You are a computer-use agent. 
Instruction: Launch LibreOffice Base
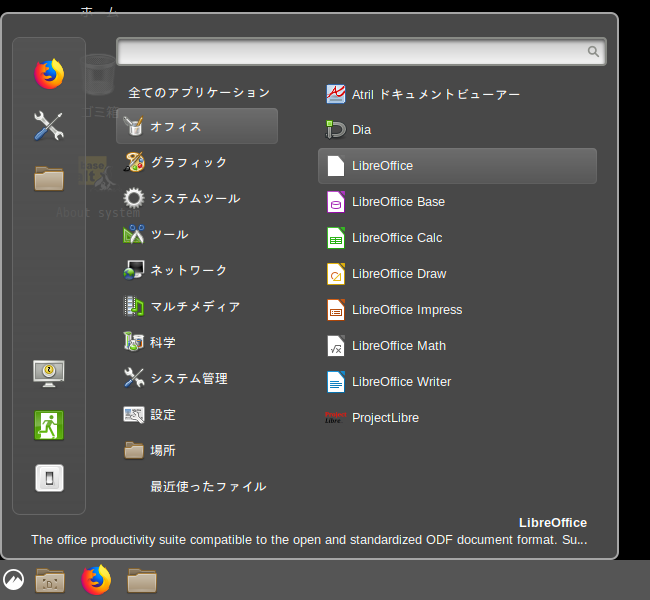[x=457, y=202]
